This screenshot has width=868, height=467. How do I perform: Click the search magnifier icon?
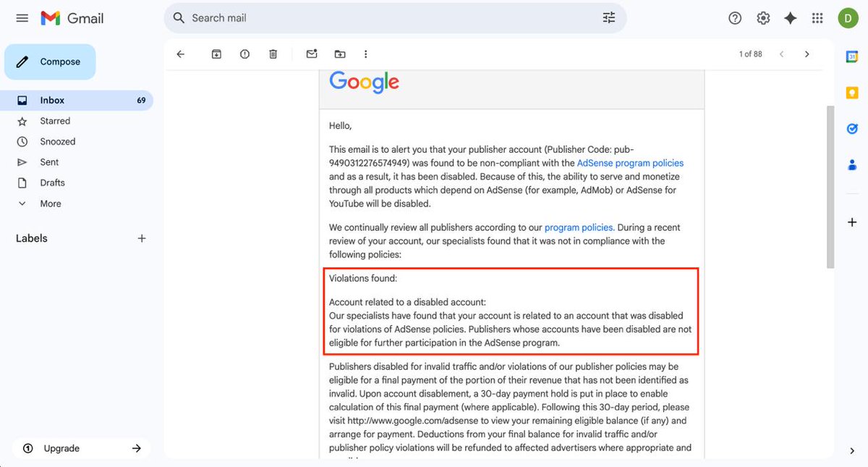tap(179, 18)
